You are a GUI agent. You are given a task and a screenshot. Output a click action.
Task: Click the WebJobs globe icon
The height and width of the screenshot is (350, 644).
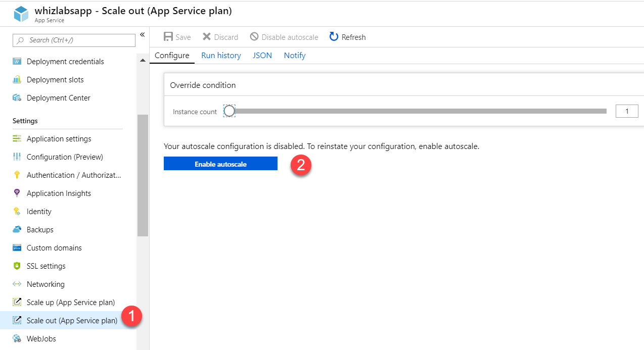click(x=17, y=339)
